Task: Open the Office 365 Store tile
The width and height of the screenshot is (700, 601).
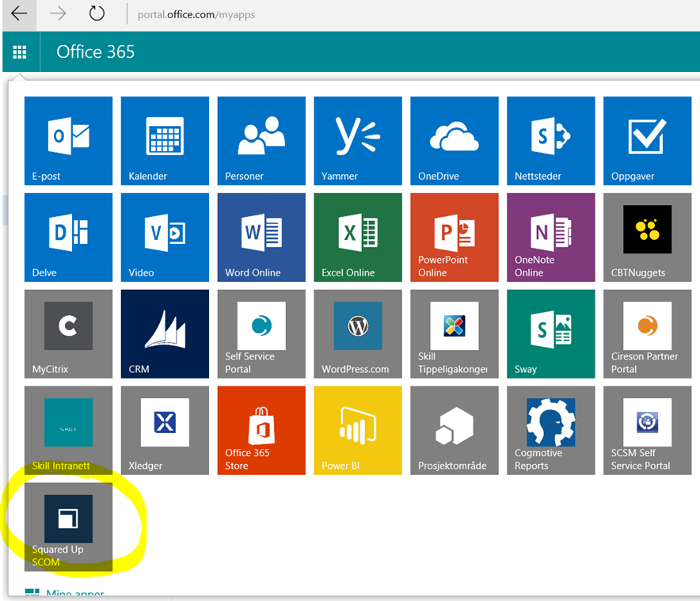Action: click(x=261, y=430)
